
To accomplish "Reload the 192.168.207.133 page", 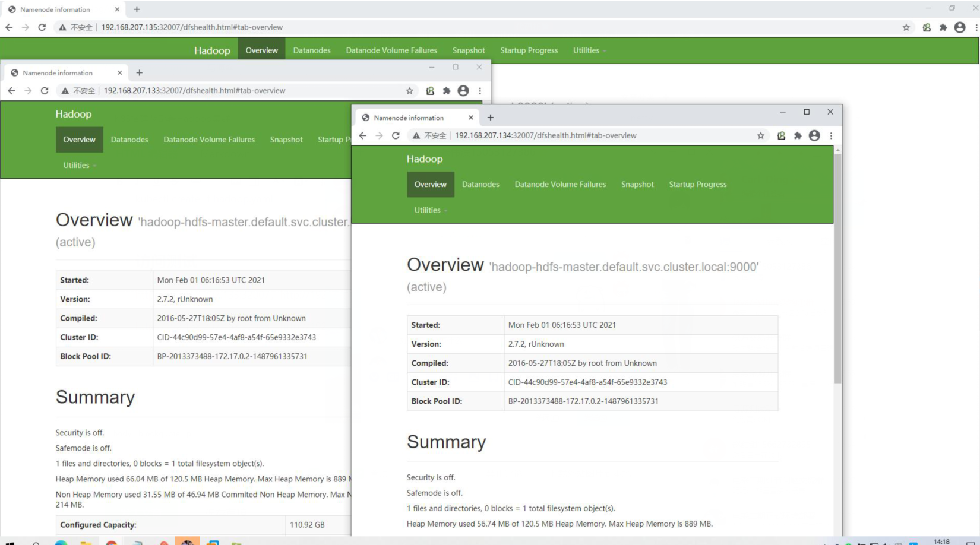I will click(x=45, y=91).
